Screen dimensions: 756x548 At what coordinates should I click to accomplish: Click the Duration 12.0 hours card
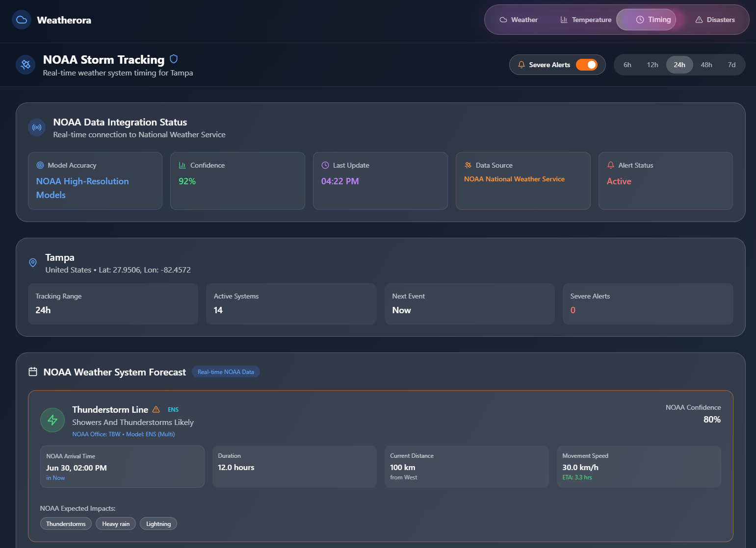click(294, 467)
